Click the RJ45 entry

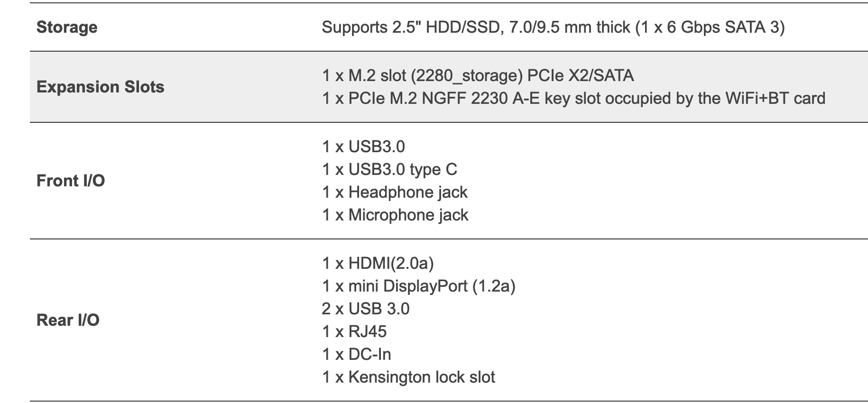pyautogui.click(x=354, y=331)
